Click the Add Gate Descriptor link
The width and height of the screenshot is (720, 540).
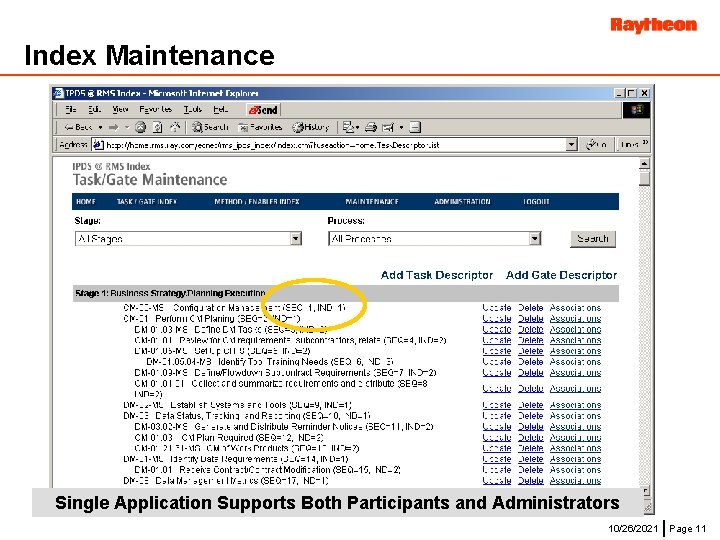point(561,275)
